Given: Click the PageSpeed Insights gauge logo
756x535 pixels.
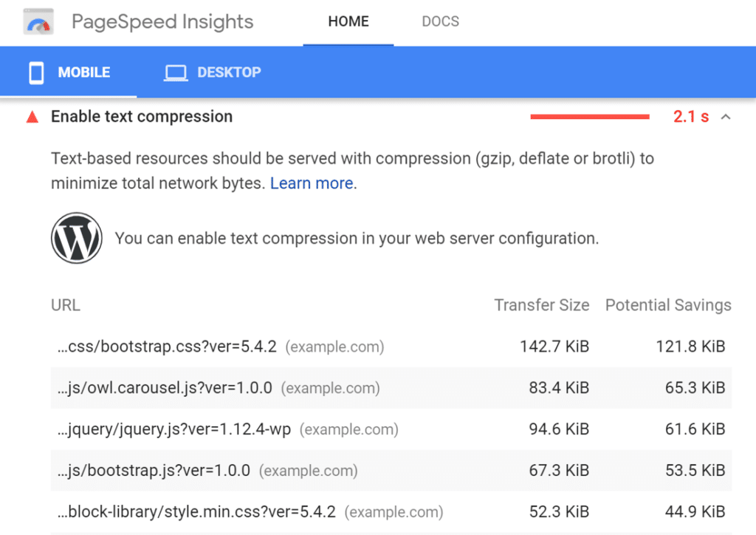Looking at the screenshot, I should coord(39,22).
